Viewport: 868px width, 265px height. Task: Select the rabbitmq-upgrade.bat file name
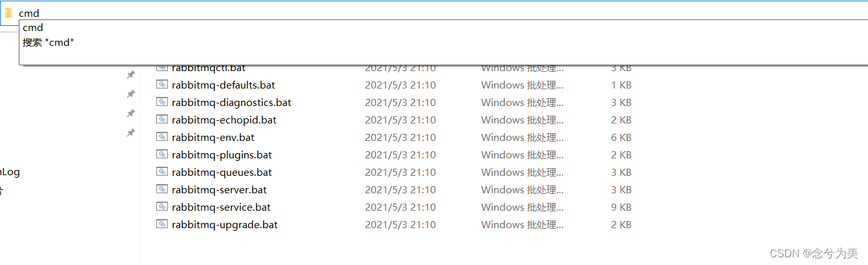(225, 224)
